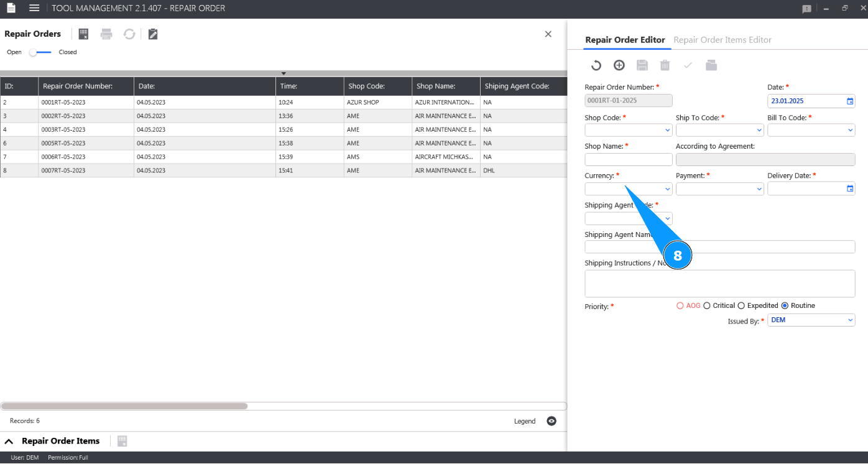Select order row 0006RT-05-2023
The image size is (868, 464).
coord(284,157)
